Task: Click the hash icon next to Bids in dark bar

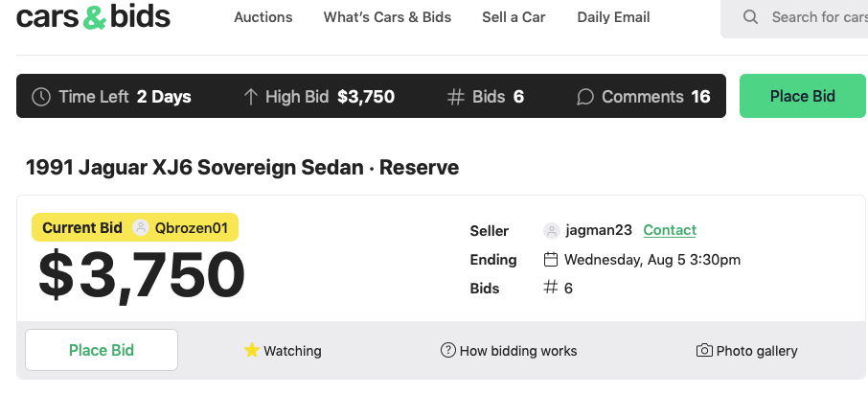Action: click(x=455, y=97)
